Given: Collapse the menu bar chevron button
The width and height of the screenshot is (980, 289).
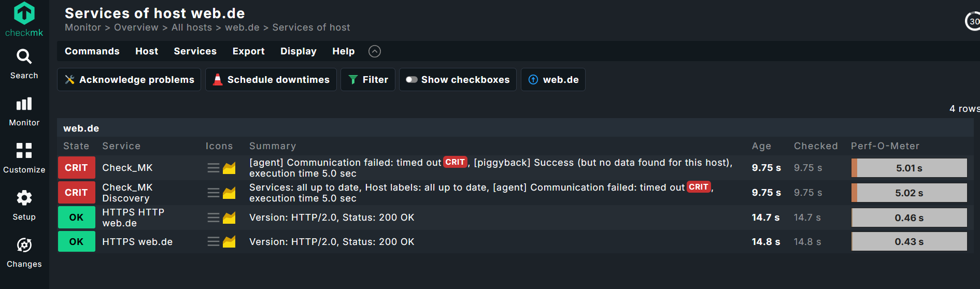Looking at the screenshot, I should pyautogui.click(x=374, y=51).
